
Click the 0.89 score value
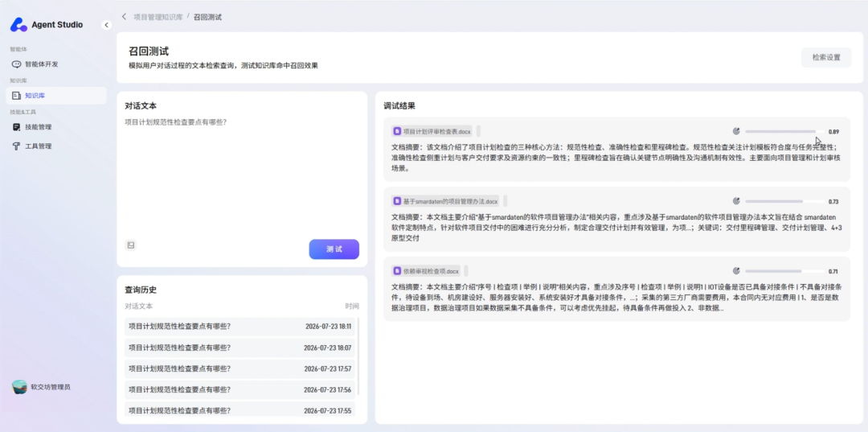(x=833, y=132)
